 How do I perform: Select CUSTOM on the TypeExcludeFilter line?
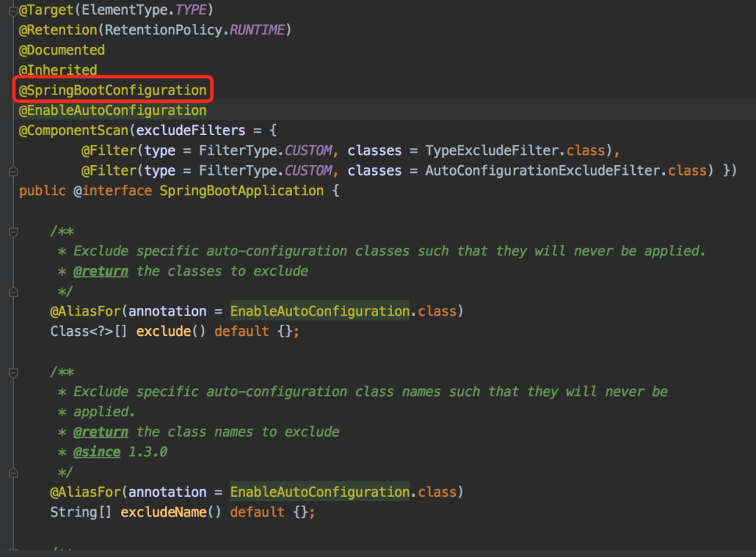(x=308, y=150)
